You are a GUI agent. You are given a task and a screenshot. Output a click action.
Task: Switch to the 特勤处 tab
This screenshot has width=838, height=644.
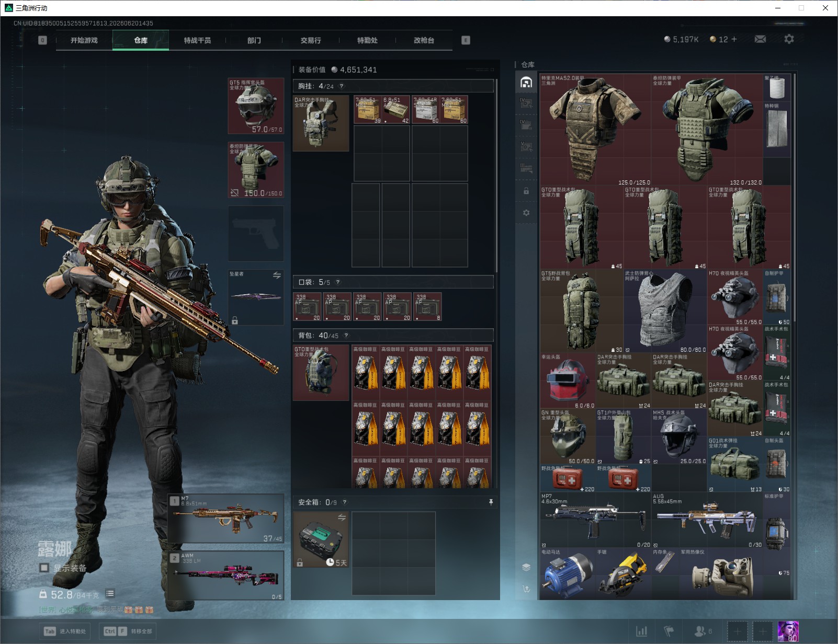367,40
